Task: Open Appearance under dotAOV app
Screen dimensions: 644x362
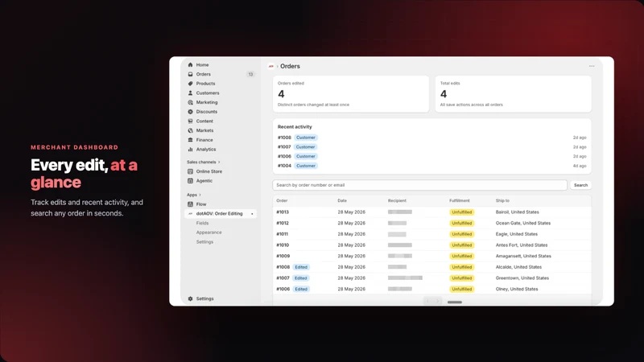Action: tap(208, 232)
